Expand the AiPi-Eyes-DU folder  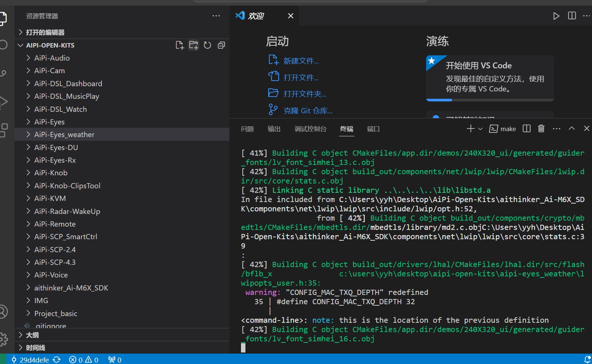click(122, 147)
